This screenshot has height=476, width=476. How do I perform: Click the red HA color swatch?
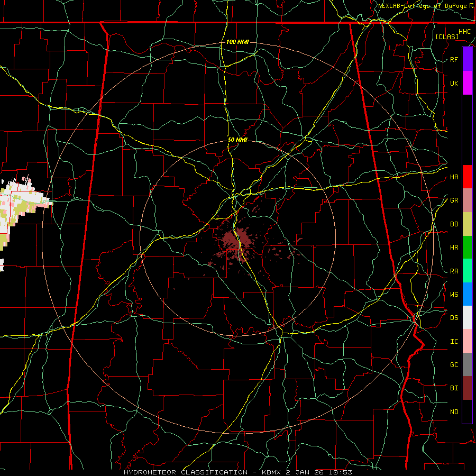pyautogui.click(x=467, y=177)
